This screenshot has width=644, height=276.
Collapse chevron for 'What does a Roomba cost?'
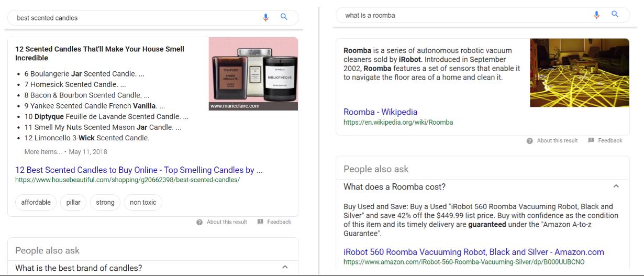coord(616,186)
